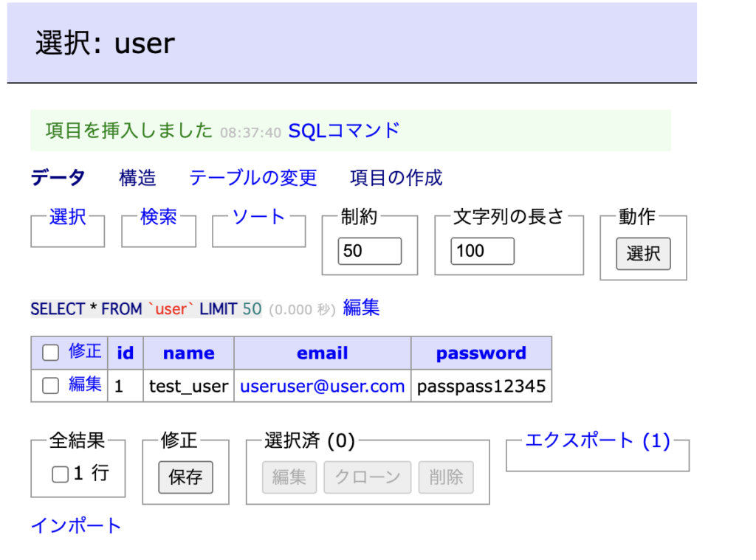
Task: Click the 選択 button under 動作
Action: click(x=643, y=254)
